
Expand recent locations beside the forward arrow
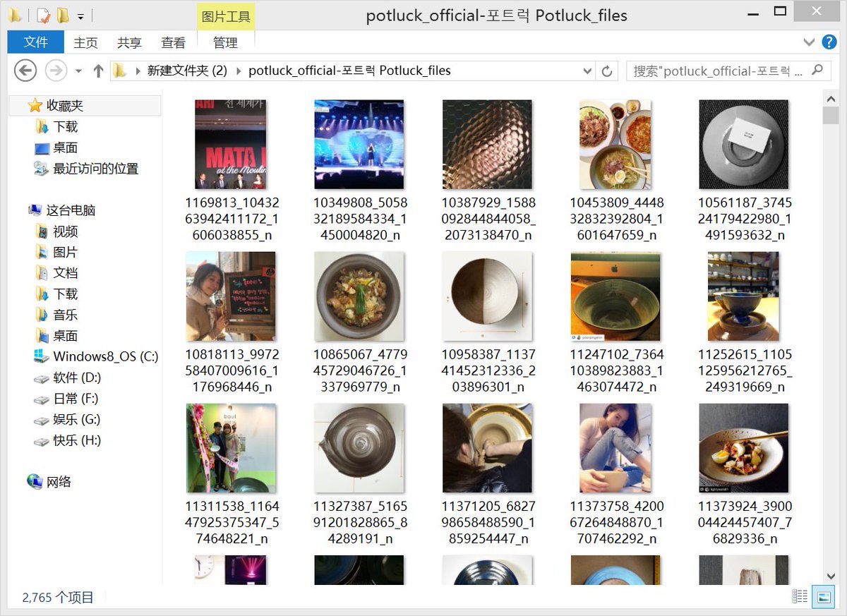[78, 71]
